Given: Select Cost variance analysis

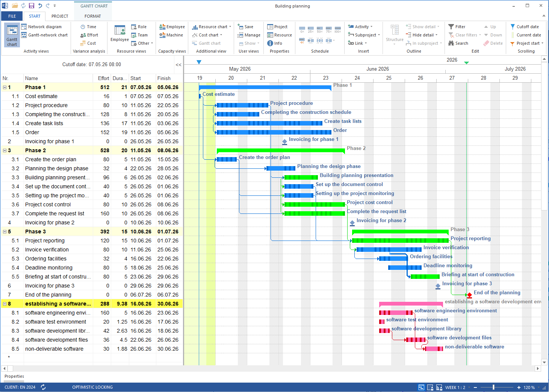Looking at the screenshot, I should click(x=88, y=43).
